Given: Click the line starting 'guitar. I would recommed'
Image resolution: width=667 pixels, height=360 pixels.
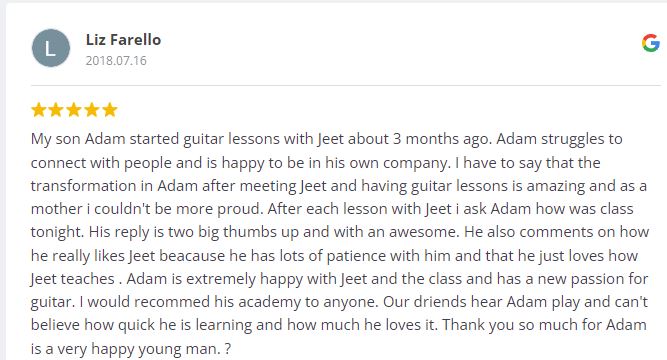Looking at the screenshot, I should pyautogui.click(x=339, y=302).
